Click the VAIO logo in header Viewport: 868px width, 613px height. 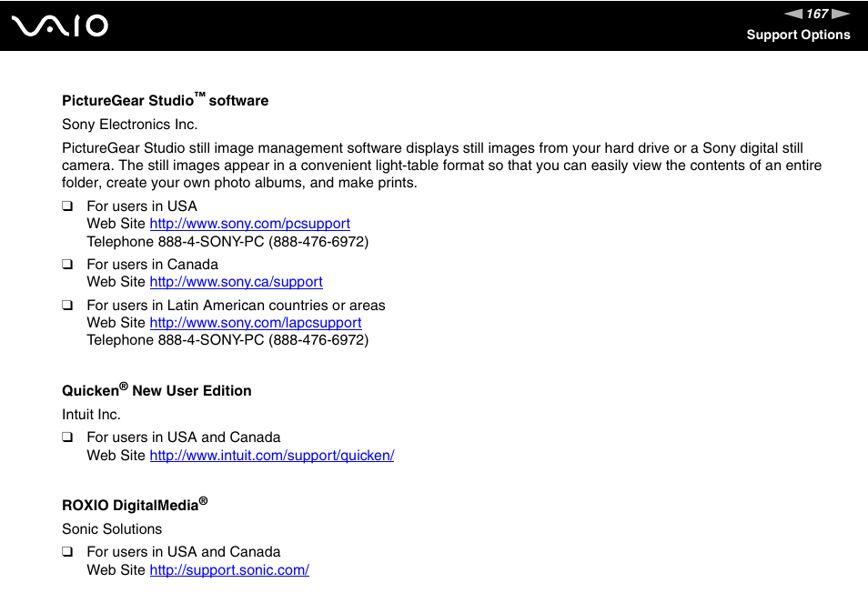(x=60, y=25)
